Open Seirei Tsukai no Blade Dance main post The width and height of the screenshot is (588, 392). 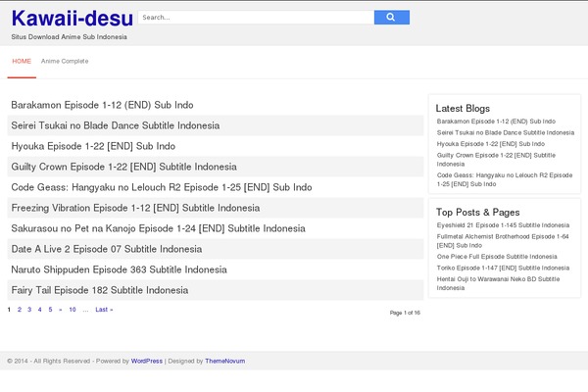click(x=115, y=125)
